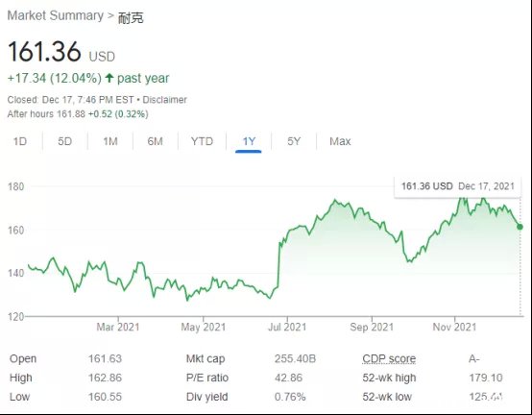Click the P/E ratio label
The height and width of the screenshot is (415, 532).
pos(207,378)
